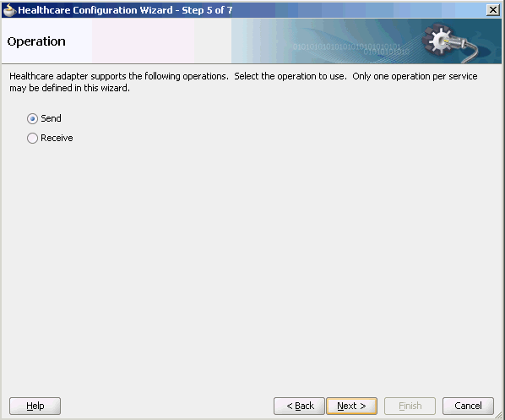Click the wizard title bar text

[x=125, y=10]
